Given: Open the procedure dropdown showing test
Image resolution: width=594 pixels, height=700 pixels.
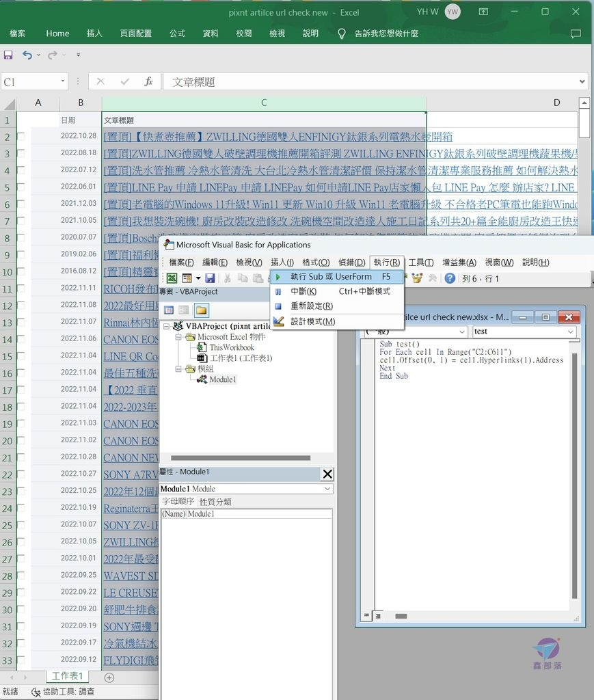Looking at the screenshot, I should (x=570, y=332).
